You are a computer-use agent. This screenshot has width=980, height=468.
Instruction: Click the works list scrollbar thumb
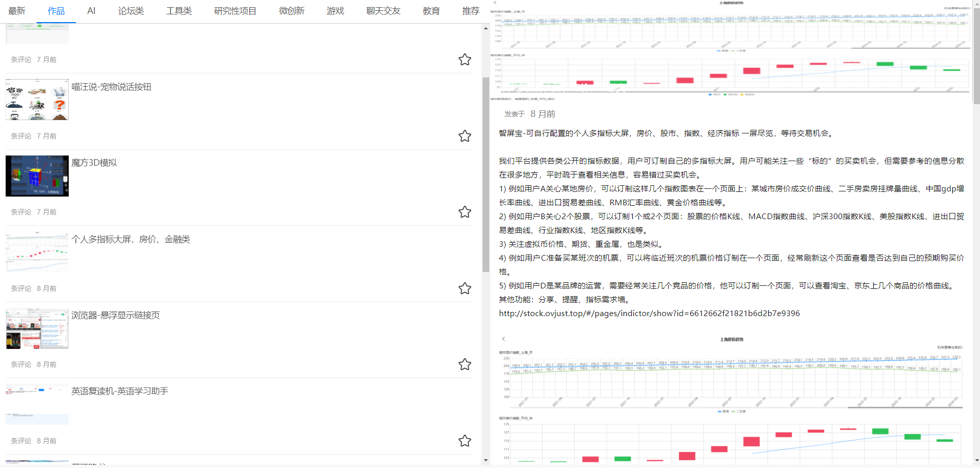point(486,174)
